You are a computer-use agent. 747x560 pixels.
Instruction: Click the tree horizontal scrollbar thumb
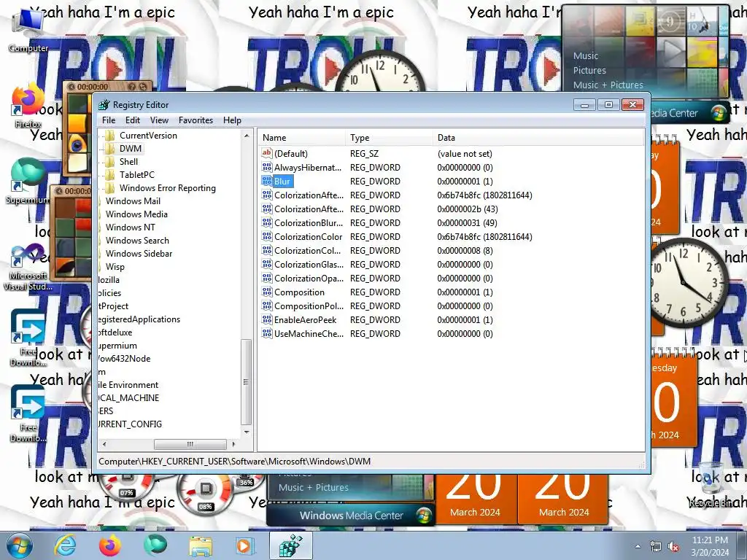click(x=190, y=444)
